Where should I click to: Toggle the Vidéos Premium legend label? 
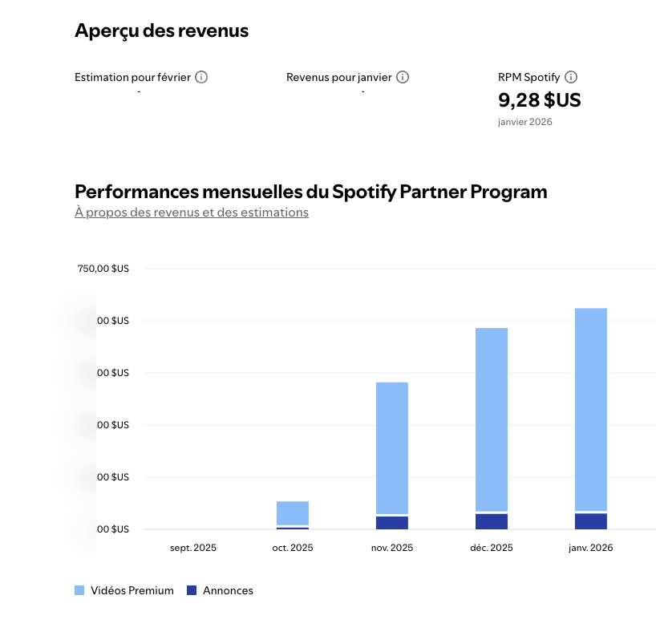[x=132, y=591]
